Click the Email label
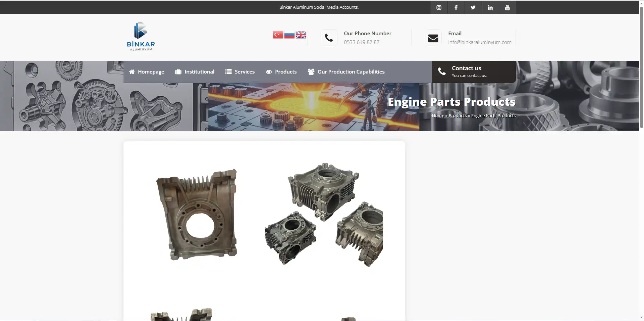This screenshot has height=321, width=644. (455, 34)
